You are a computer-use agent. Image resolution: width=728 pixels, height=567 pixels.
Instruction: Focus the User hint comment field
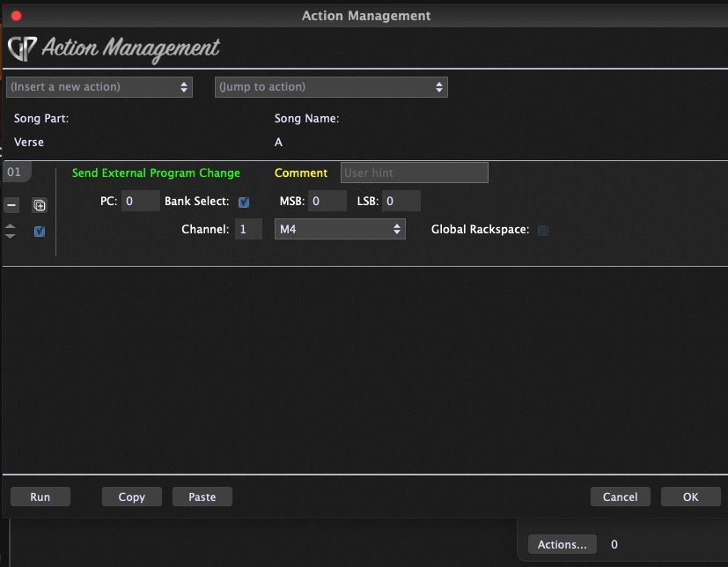414,173
